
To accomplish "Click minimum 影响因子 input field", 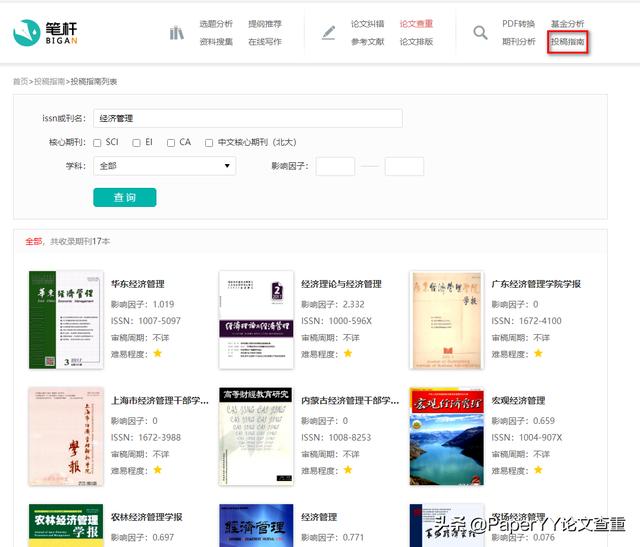I will pyautogui.click(x=335, y=166).
